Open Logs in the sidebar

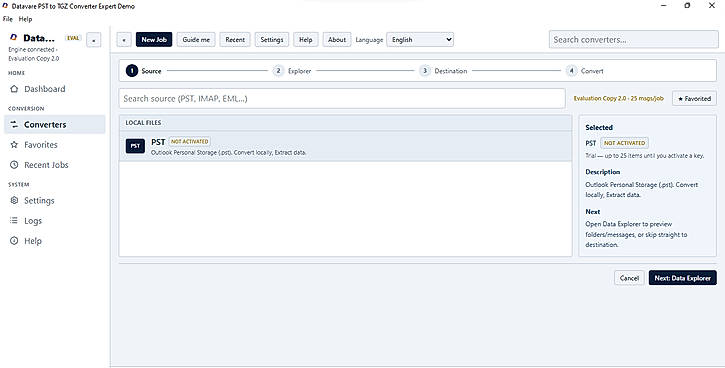coord(55,221)
